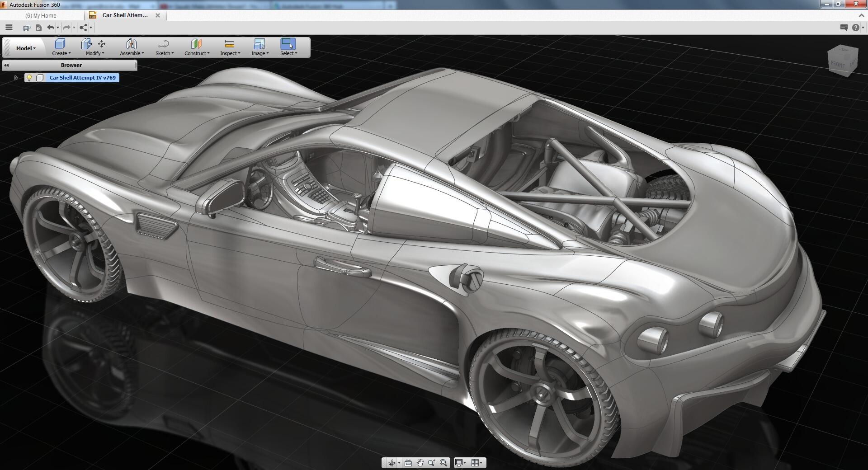Click the Fusion 360 title bar app icon
The height and width of the screenshot is (470, 868).
pyautogui.click(x=4, y=5)
